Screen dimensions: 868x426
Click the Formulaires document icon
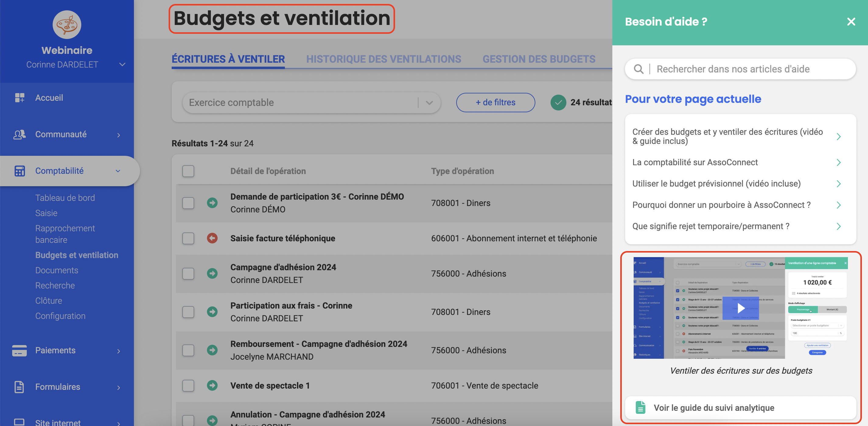[x=19, y=387]
